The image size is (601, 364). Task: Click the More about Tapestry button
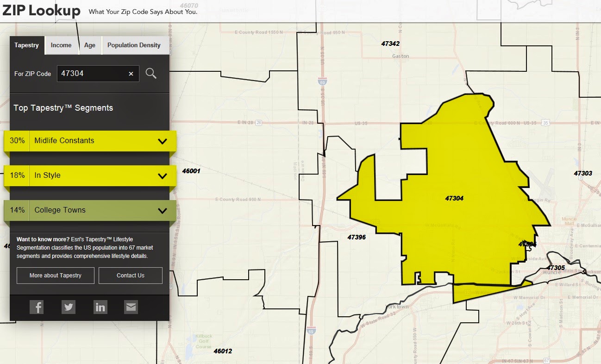[55, 275]
